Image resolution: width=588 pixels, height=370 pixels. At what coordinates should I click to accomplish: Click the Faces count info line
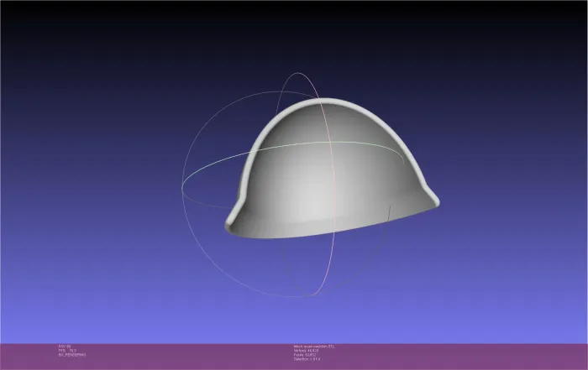point(305,355)
